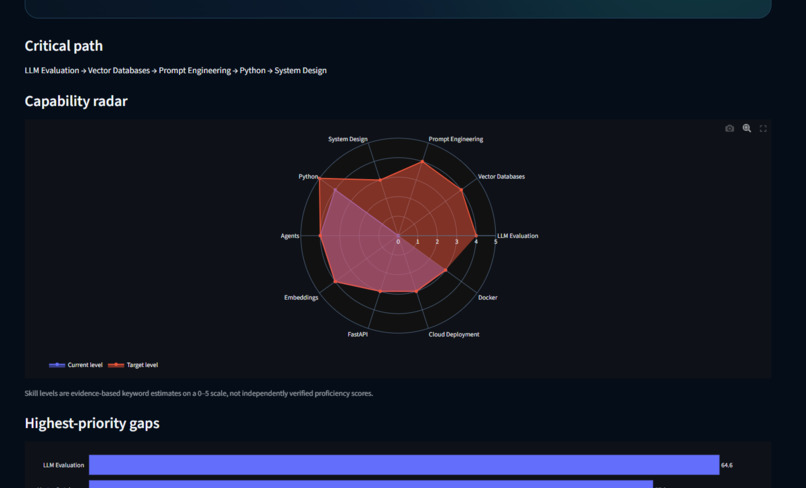The image size is (806, 488).
Task: Open the radar chart in fullscreen
Action: pos(763,129)
